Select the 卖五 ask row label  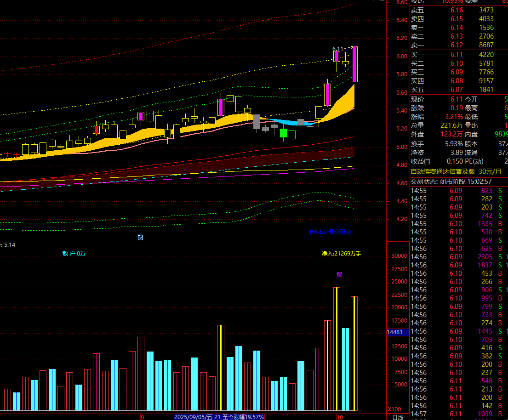tap(417, 10)
